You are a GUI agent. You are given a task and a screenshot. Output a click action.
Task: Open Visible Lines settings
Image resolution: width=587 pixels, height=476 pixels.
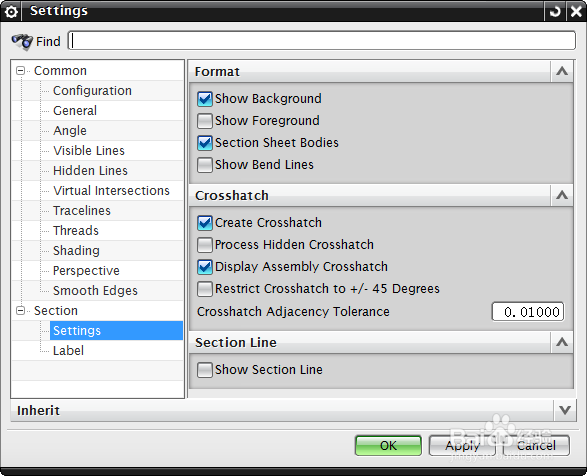click(x=89, y=151)
